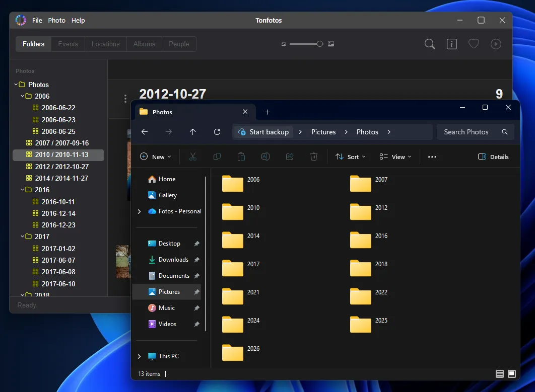Expand Fotos - Personal in navigation pane
This screenshot has height=392, width=535.
click(139, 211)
